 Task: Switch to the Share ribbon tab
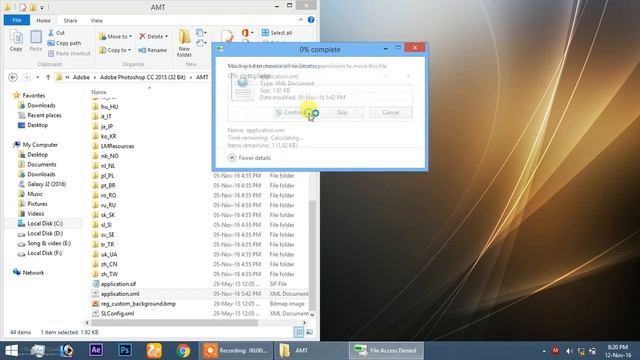pyautogui.click(x=70, y=20)
